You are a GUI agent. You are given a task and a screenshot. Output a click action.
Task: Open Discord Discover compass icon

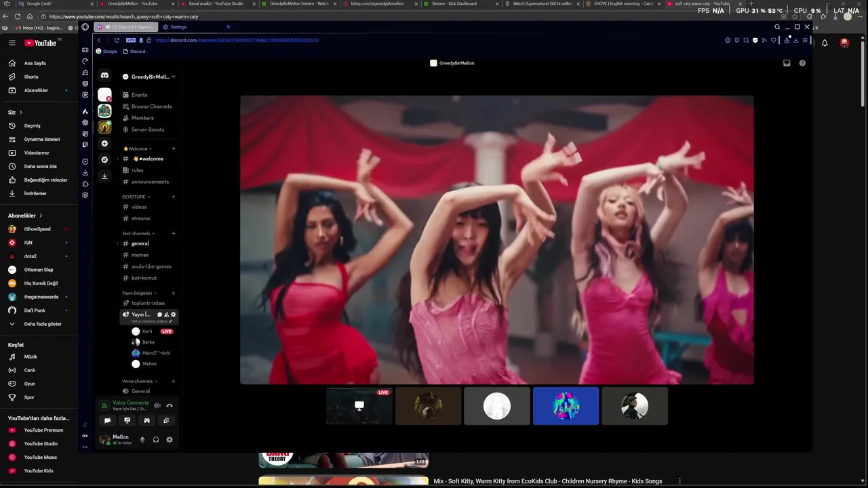pos(104,160)
